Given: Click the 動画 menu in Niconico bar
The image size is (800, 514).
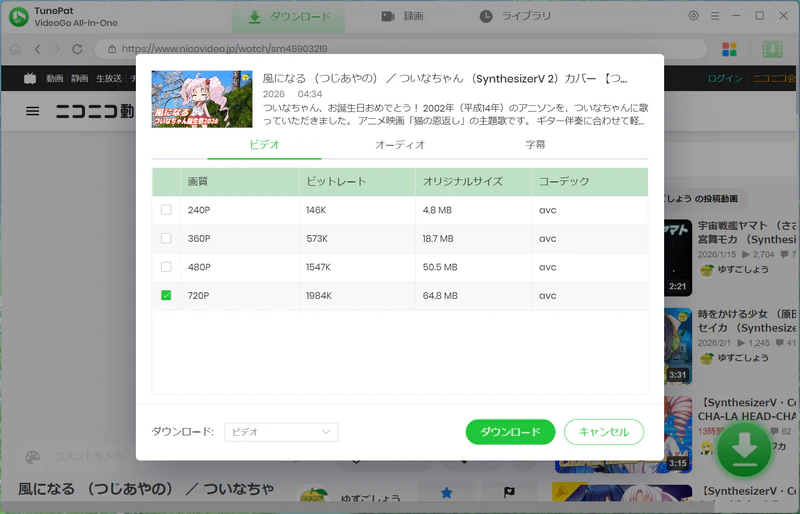Looking at the screenshot, I should [55, 78].
